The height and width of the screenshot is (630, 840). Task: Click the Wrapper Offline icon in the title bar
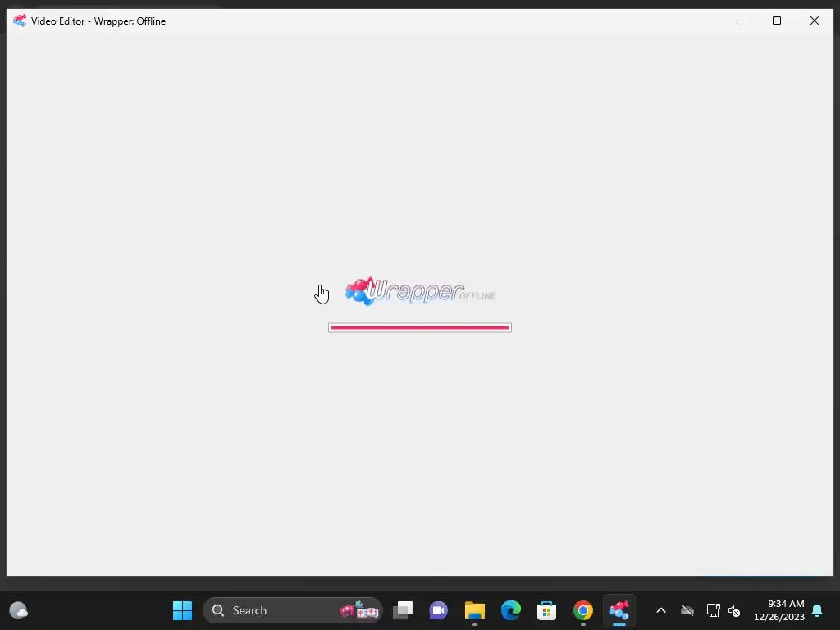[20, 21]
